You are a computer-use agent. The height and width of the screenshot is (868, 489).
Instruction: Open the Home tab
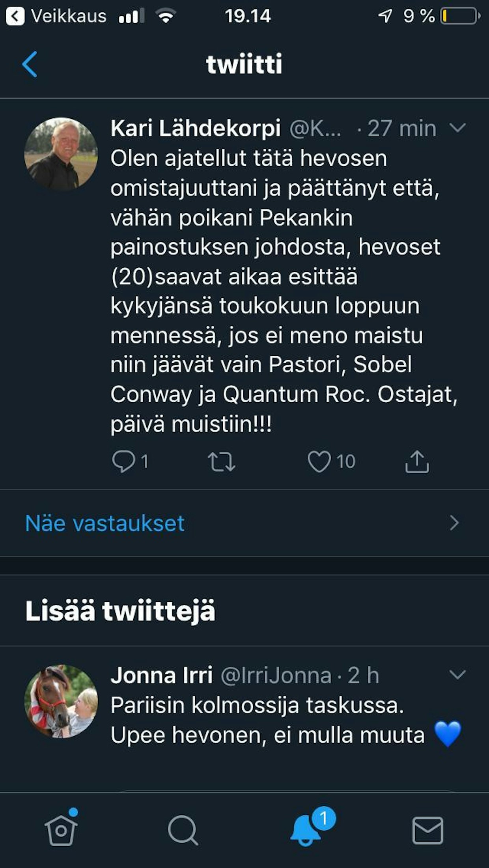(61, 830)
